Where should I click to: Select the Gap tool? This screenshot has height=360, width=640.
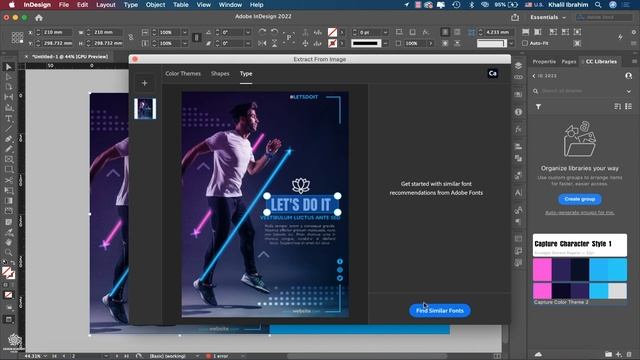(x=9, y=97)
